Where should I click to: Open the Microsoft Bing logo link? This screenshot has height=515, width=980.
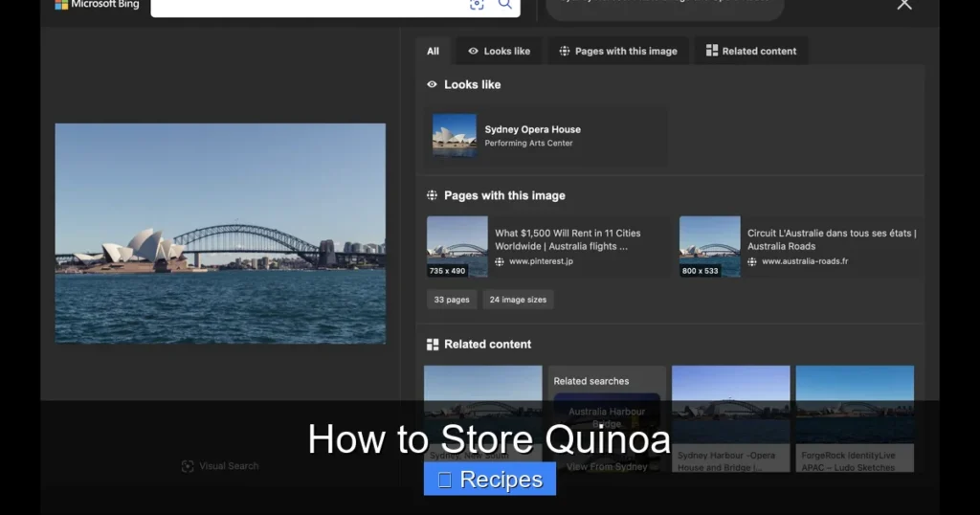click(97, 5)
